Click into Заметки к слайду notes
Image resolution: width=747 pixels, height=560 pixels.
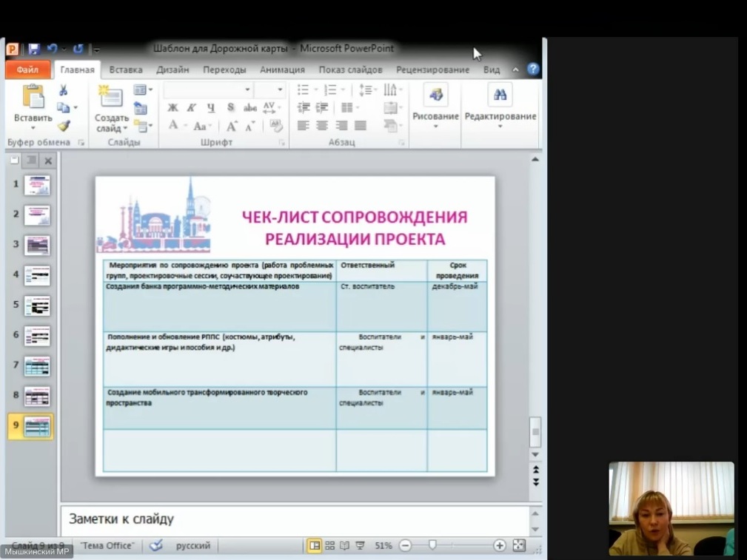(x=295, y=519)
